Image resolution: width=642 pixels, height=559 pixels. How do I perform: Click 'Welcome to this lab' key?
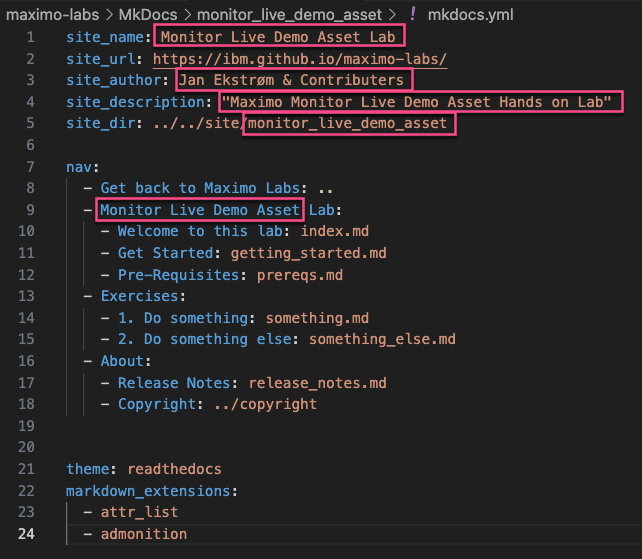(200, 231)
